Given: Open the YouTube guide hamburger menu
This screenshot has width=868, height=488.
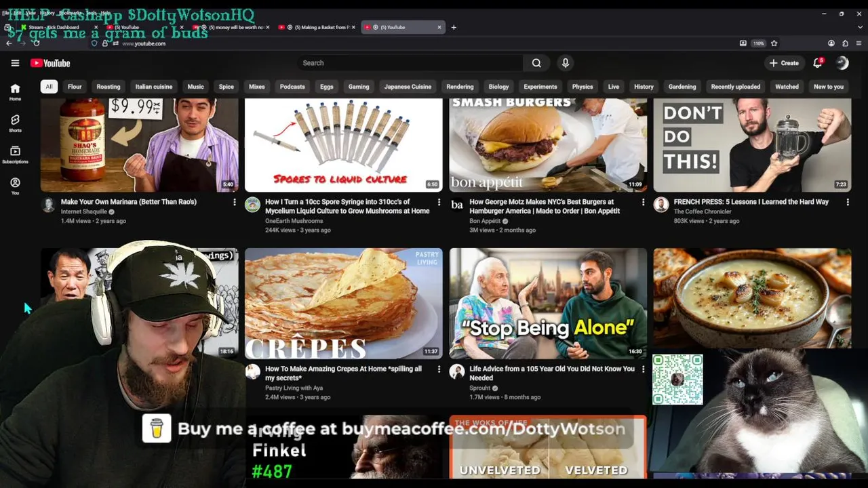Looking at the screenshot, I should click(15, 63).
